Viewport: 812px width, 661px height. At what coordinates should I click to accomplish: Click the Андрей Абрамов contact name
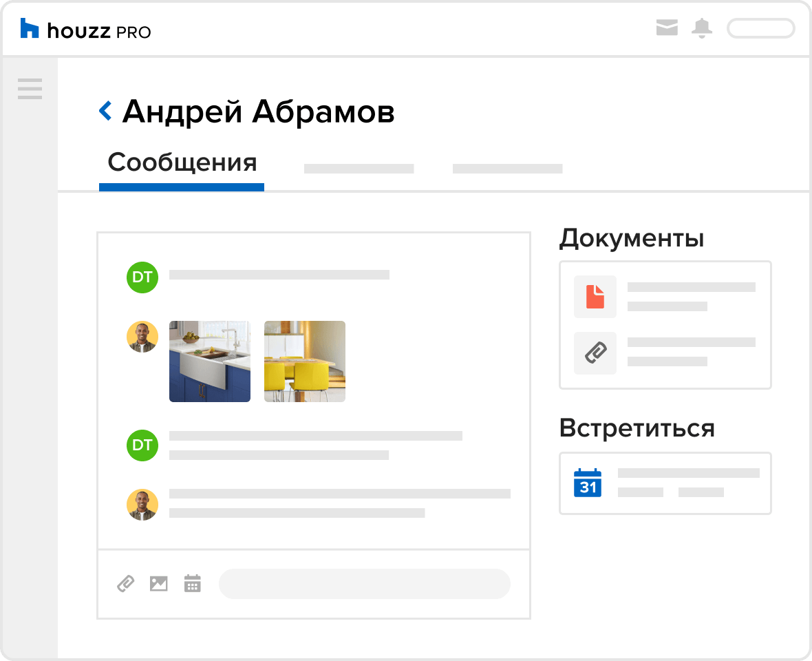point(258,111)
